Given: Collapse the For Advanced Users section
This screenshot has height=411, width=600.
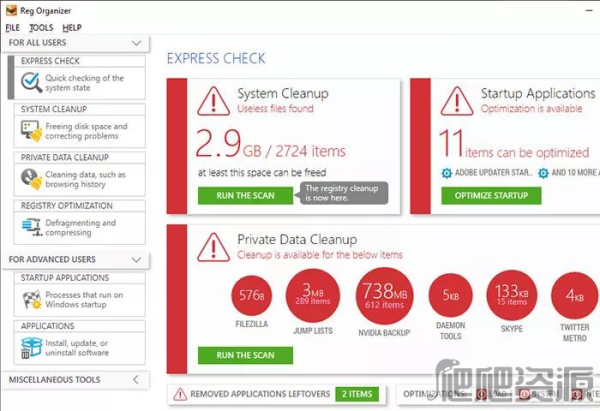Looking at the screenshot, I should pyautogui.click(x=137, y=259).
